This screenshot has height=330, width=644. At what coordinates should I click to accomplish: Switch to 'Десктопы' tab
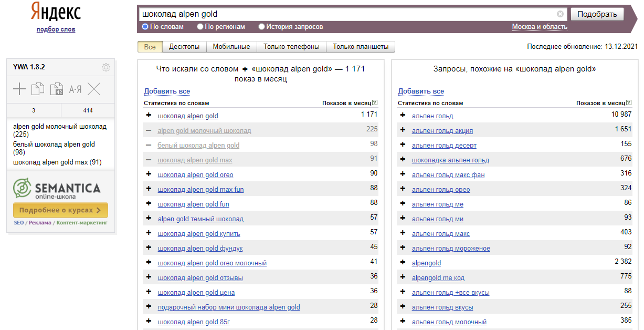[184, 47]
